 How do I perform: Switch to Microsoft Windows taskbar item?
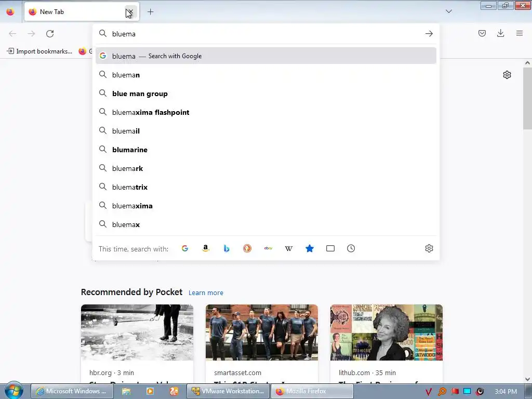(x=72, y=391)
